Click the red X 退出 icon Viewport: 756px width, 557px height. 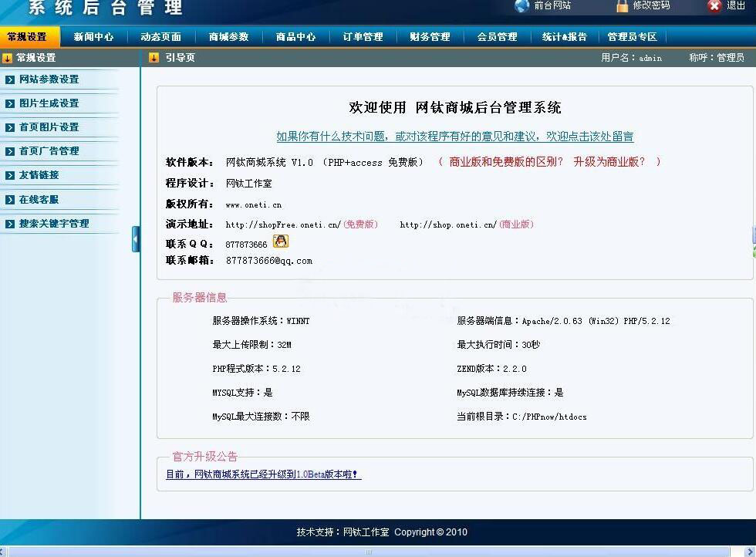pyautogui.click(x=714, y=5)
